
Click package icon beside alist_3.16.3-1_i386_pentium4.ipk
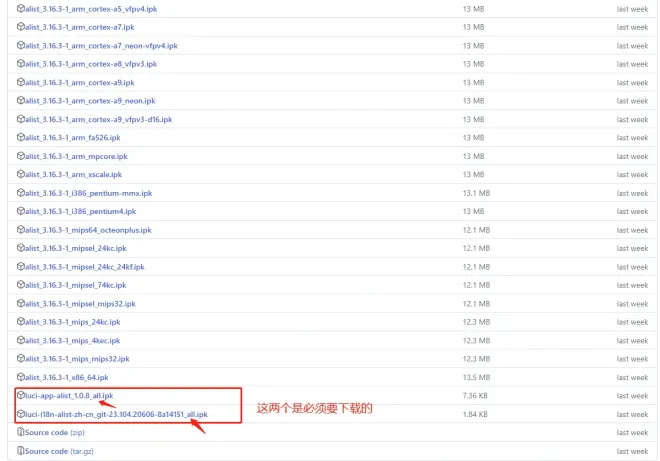tap(21, 211)
